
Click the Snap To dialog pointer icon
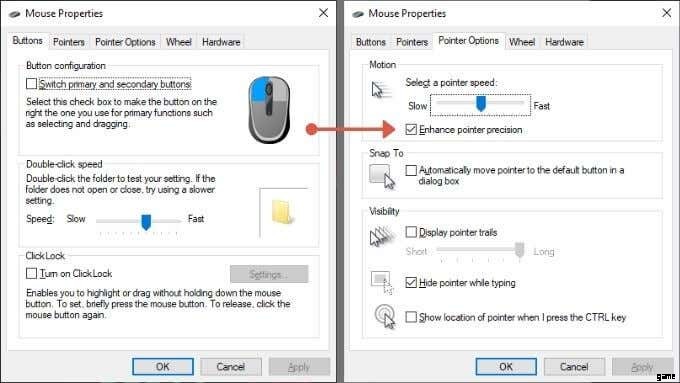point(382,176)
